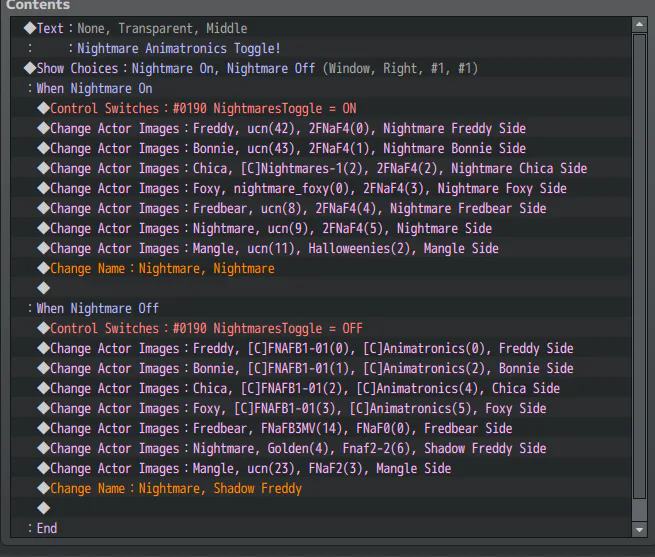Click the 'When Nightmare Off' branch line

(x=321, y=308)
